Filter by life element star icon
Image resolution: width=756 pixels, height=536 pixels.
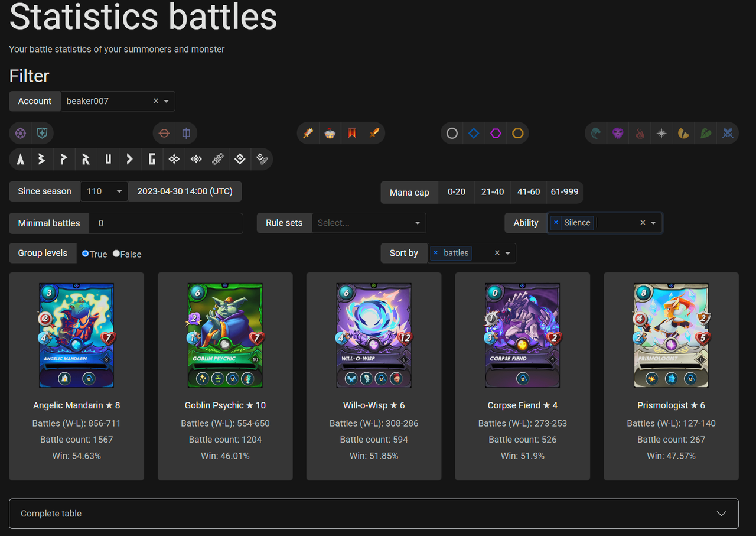click(661, 134)
